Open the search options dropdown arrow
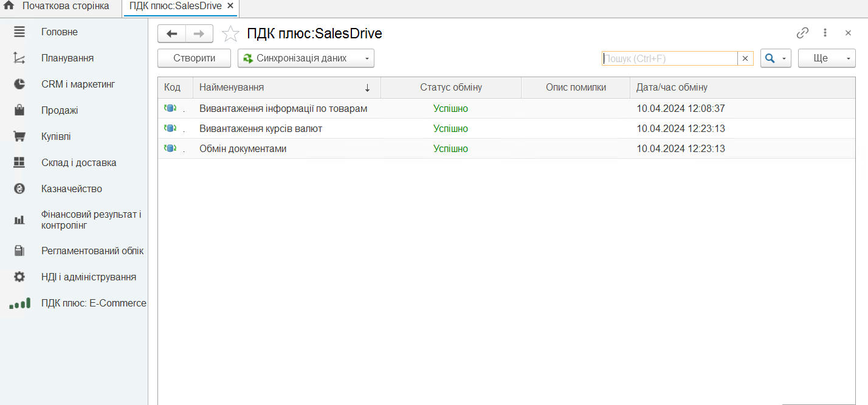Screen dimensions: 868x405 point(784,58)
